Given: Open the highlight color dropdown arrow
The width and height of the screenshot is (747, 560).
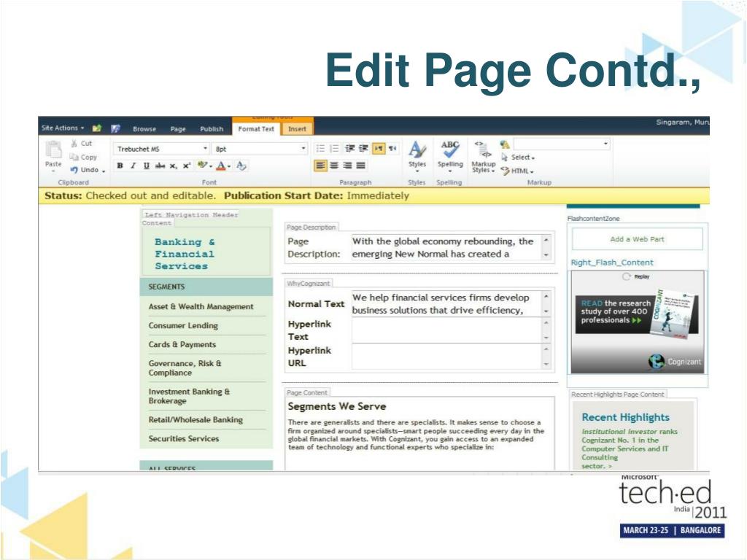Looking at the screenshot, I should (x=211, y=166).
